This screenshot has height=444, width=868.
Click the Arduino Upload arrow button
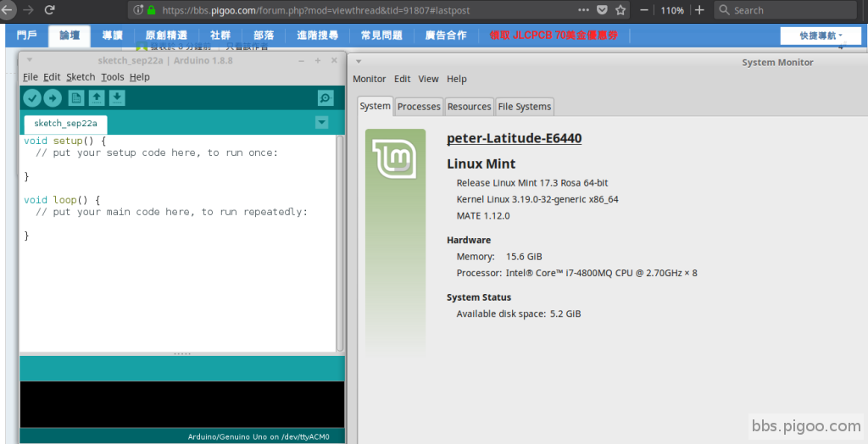53,98
